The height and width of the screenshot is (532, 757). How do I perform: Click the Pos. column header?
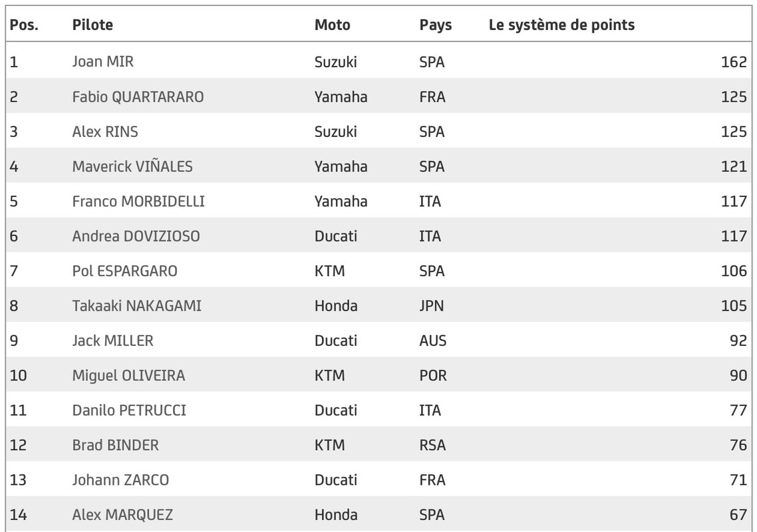pos(24,25)
